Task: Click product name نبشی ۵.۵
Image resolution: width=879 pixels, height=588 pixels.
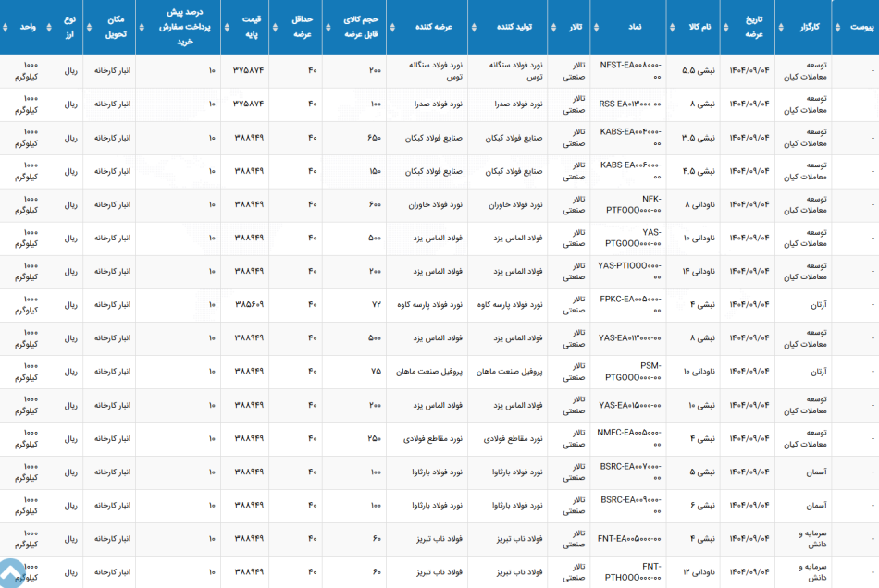Action: pos(699,70)
